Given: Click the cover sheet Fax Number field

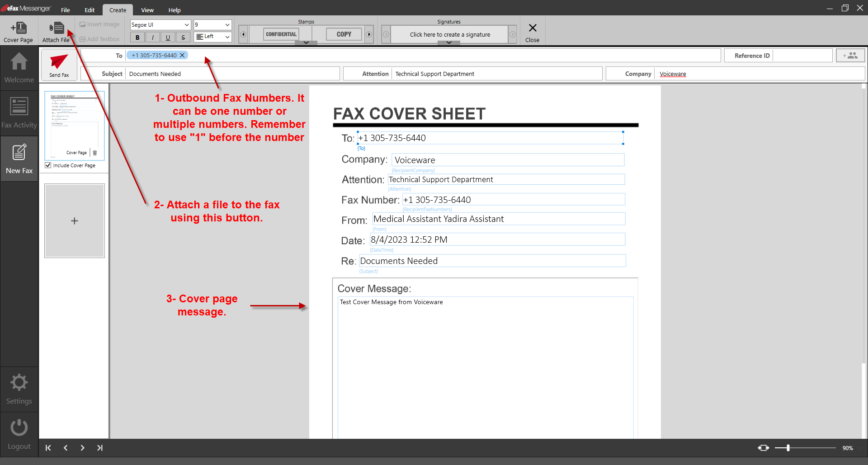Looking at the screenshot, I should (x=514, y=200).
